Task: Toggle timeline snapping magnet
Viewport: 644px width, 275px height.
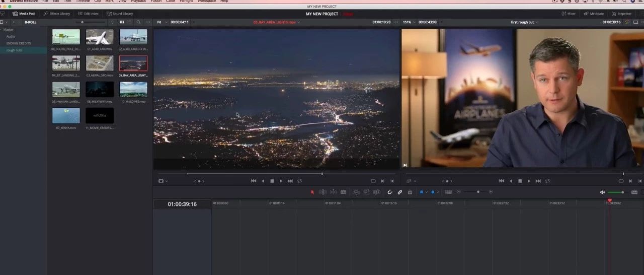Action: (x=390, y=192)
